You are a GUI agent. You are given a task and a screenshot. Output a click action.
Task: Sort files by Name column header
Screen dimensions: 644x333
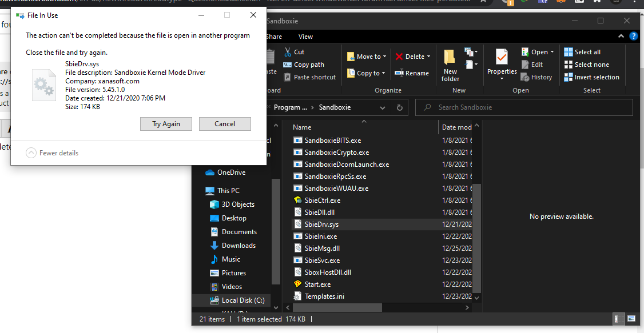302,127
